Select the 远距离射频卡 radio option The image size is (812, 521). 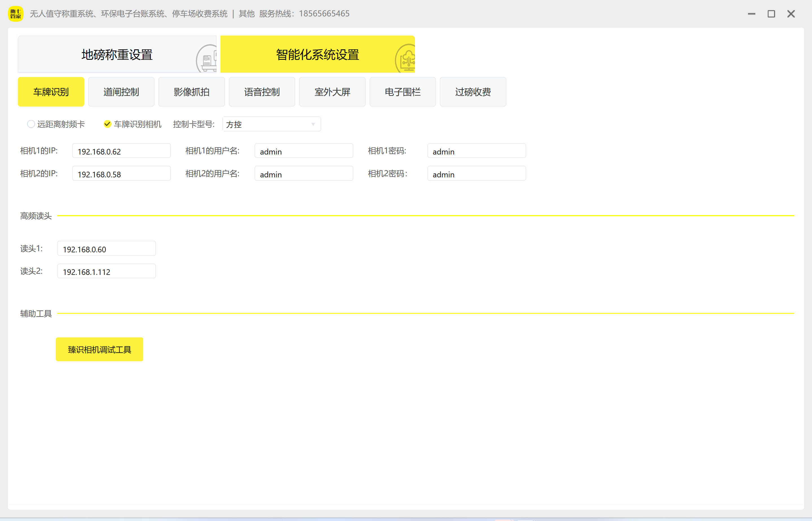point(31,124)
